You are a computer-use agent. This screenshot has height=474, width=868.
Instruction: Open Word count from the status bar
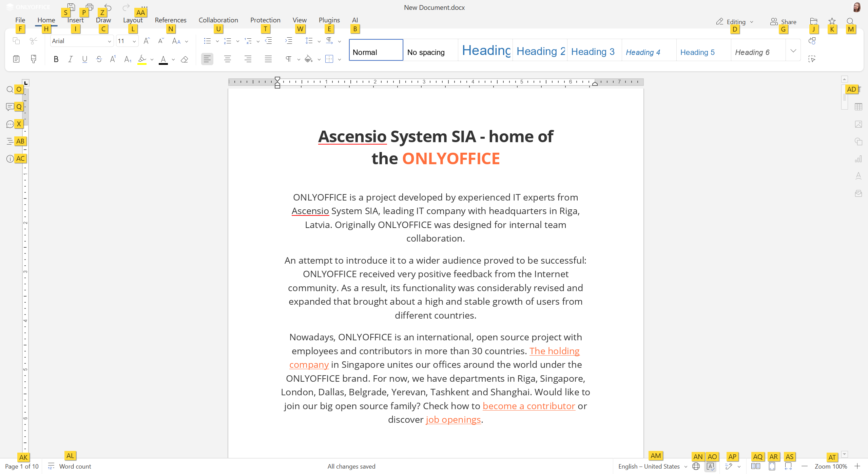(75, 466)
